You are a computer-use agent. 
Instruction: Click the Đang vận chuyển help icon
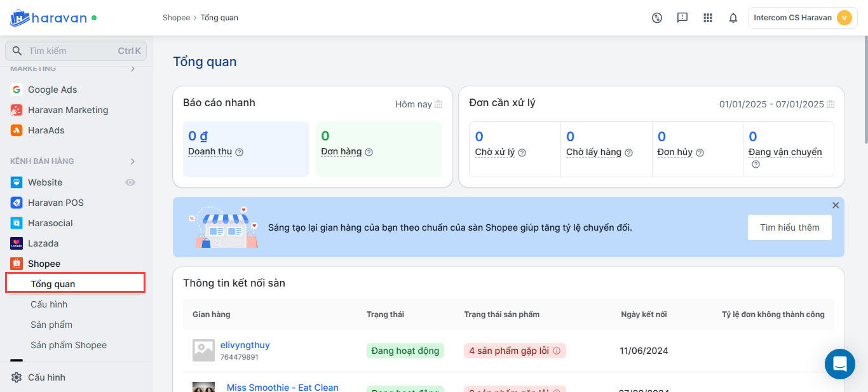(x=756, y=164)
